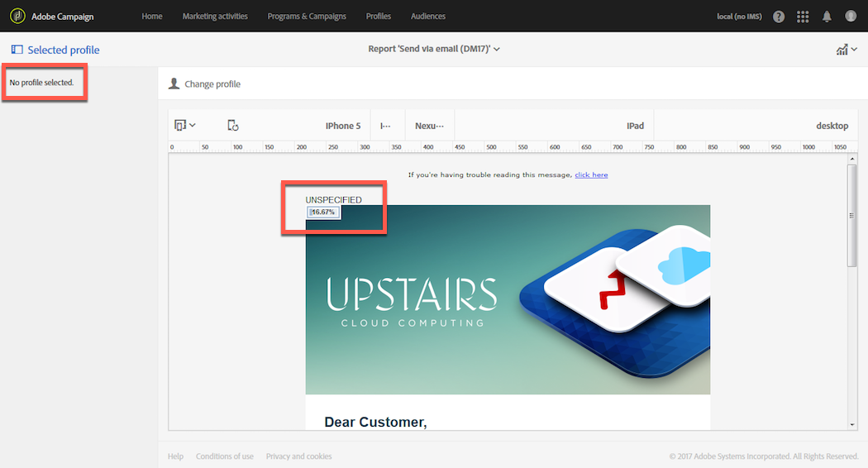Open the apps grid switcher icon
Screen dimensions: 868x468
pos(803,17)
